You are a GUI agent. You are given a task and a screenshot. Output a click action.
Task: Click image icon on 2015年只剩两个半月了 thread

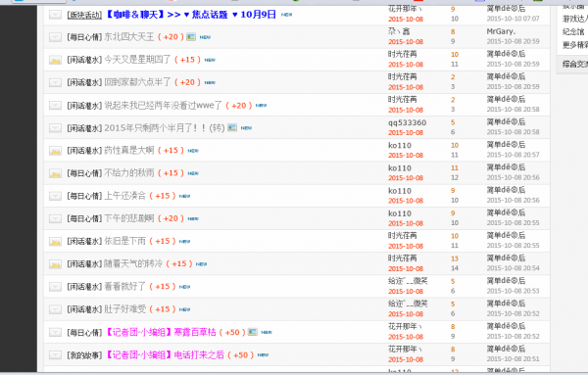(x=232, y=127)
